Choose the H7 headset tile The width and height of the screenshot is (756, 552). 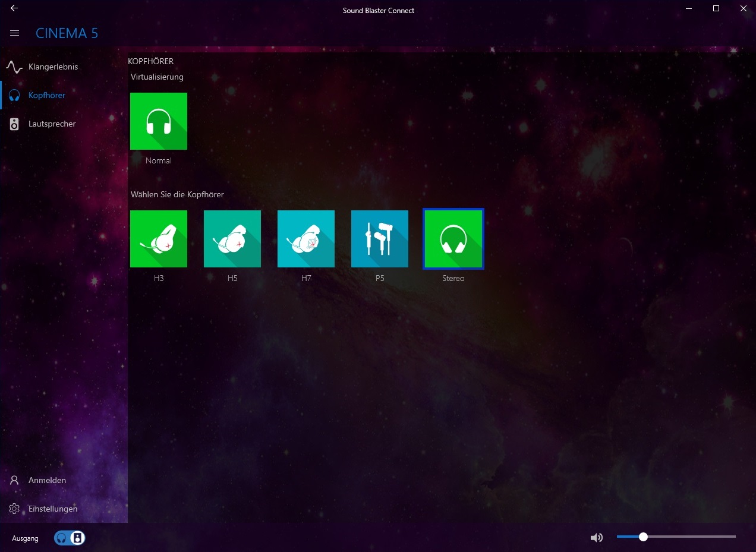tap(306, 239)
